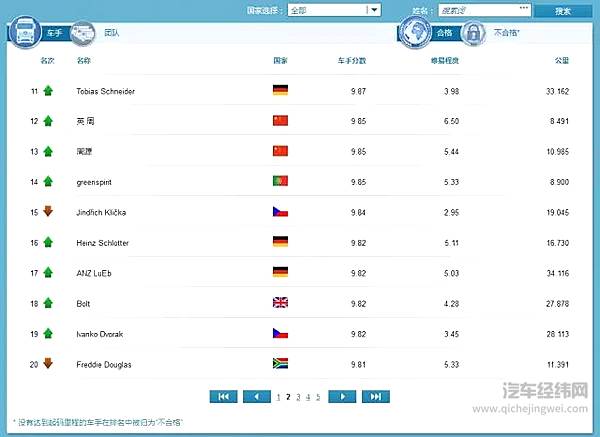Open the country selection dropdown
Screen dimensions: 600x437
click(x=334, y=10)
